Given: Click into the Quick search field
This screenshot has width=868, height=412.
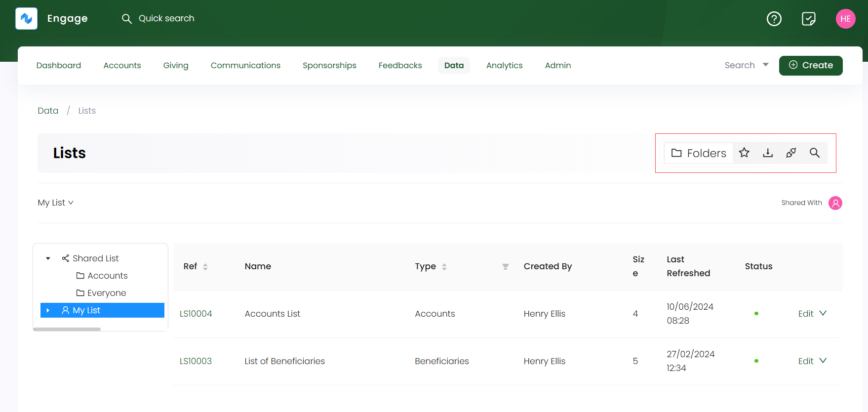Looking at the screenshot, I should tap(166, 18).
